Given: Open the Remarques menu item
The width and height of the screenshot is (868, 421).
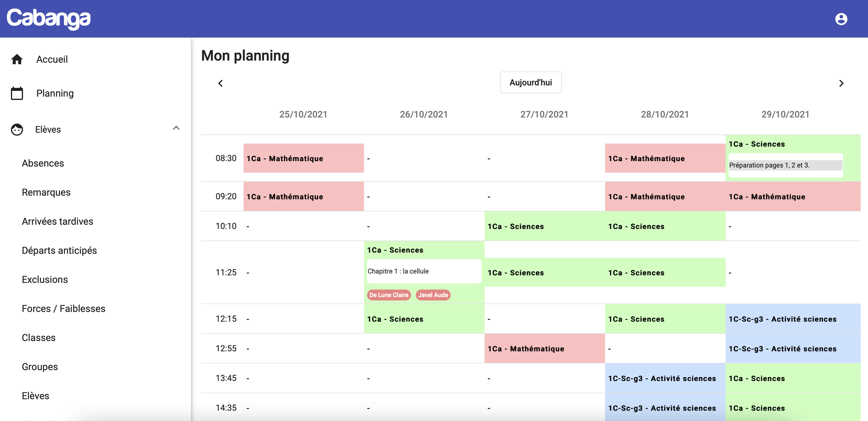Looking at the screenshot, I should pos(46,192).
